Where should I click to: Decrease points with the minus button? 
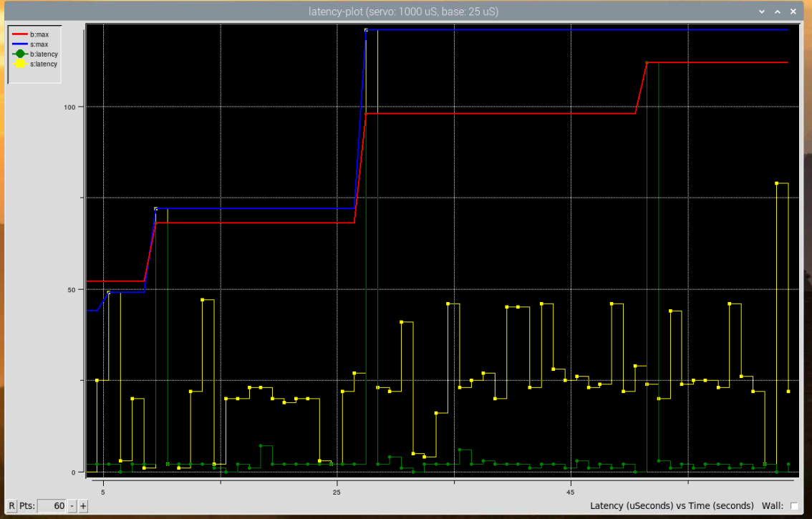[x=72, y=506]
